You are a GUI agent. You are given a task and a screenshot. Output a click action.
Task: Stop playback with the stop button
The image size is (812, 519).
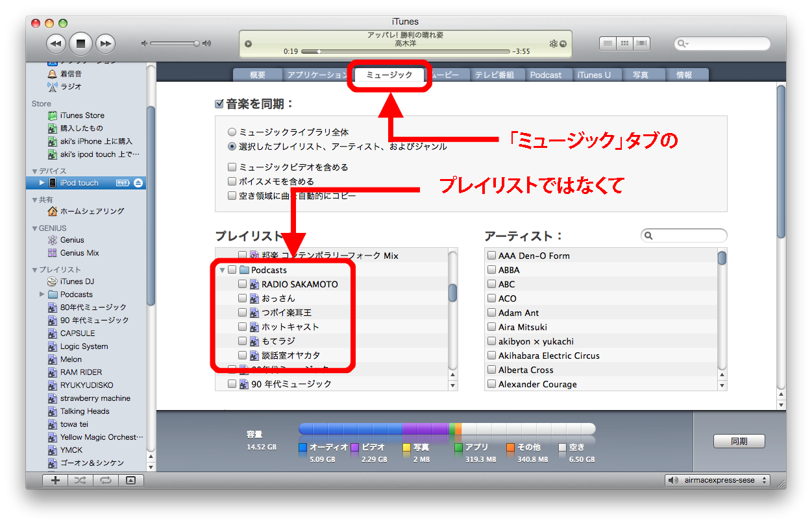pos(80,43)
